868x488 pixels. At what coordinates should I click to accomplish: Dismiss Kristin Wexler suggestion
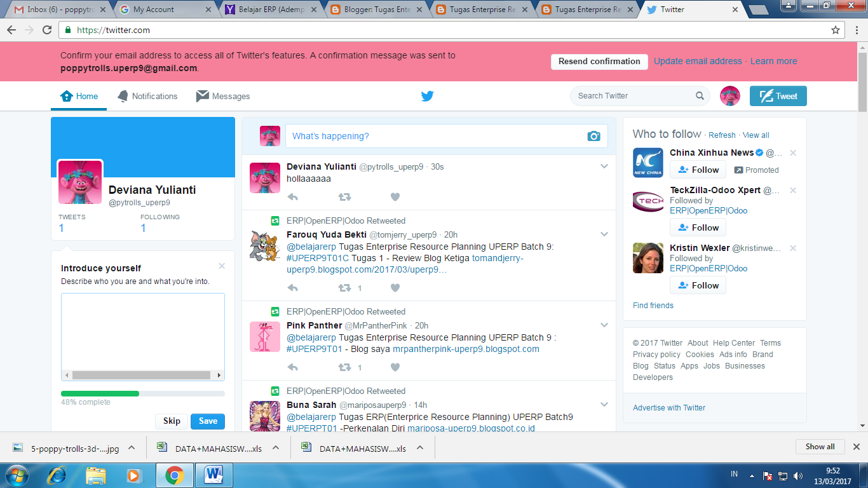(793, 248)
